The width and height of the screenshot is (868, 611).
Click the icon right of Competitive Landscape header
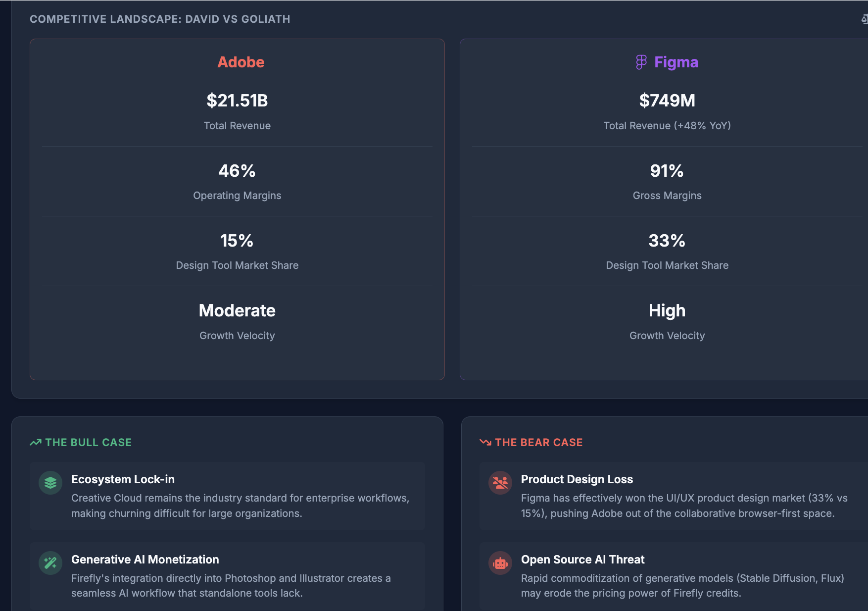tap(864, 19)
